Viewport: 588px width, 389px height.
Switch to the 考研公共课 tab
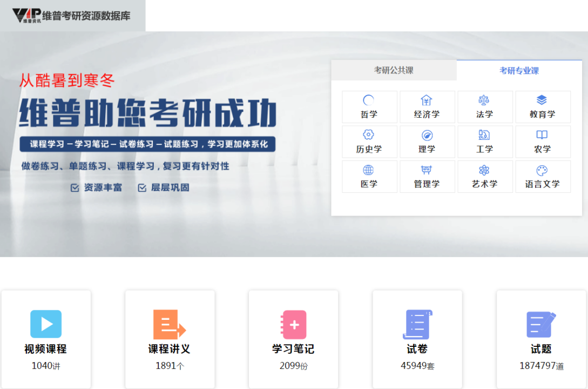[394, 70]
